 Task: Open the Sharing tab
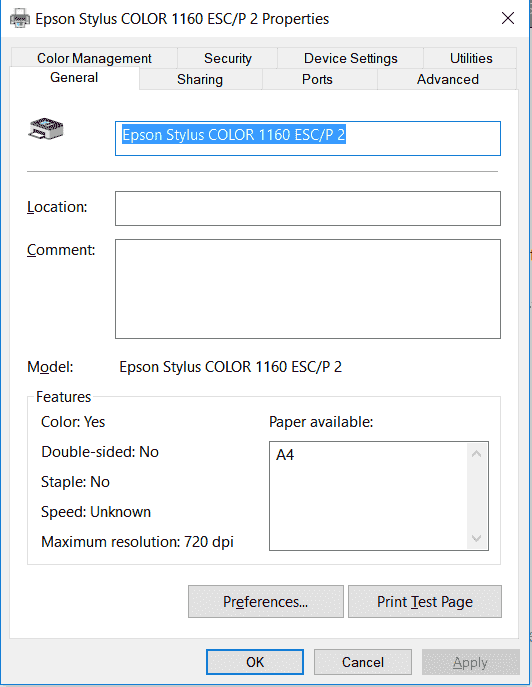point(200,79)
